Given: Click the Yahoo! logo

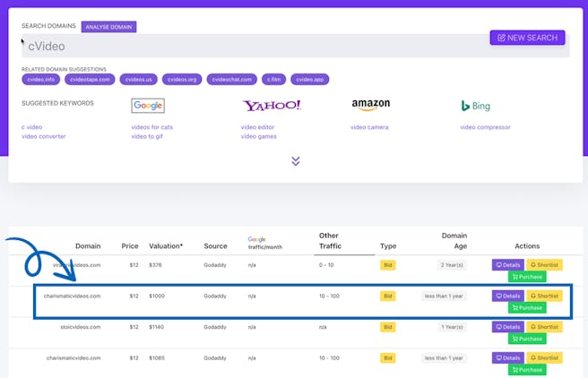Looking at the screenshot, I should (272, 106).
